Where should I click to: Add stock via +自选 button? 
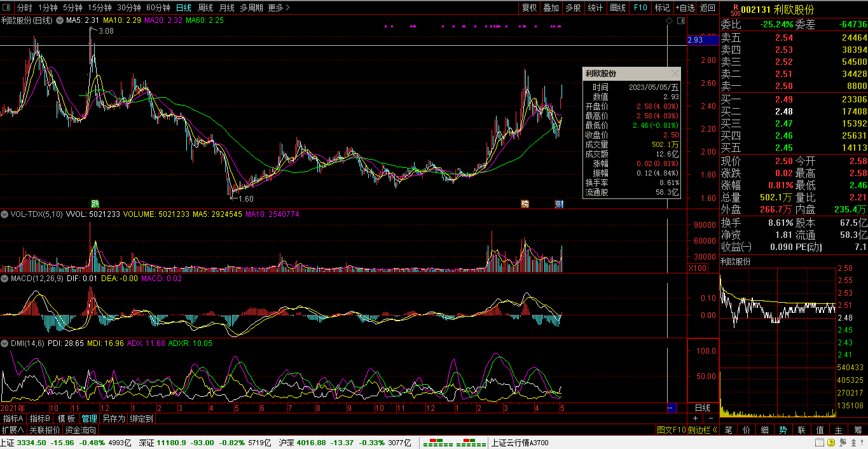tap(685, 8)
